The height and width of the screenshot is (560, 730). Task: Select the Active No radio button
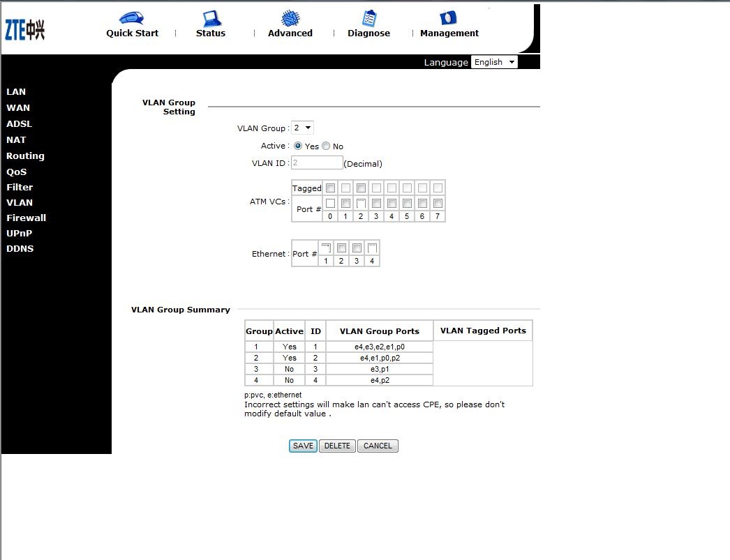coord(326,146)
